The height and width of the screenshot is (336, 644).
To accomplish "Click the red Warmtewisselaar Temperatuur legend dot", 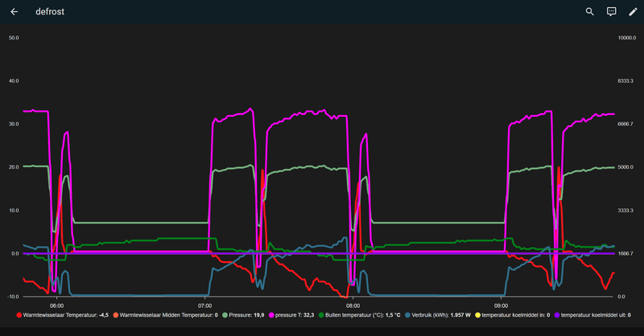I will 19,315.
